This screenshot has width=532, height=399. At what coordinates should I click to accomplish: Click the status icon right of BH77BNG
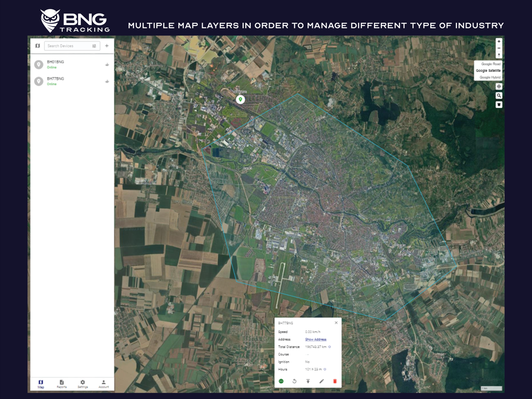pos(107,81)
